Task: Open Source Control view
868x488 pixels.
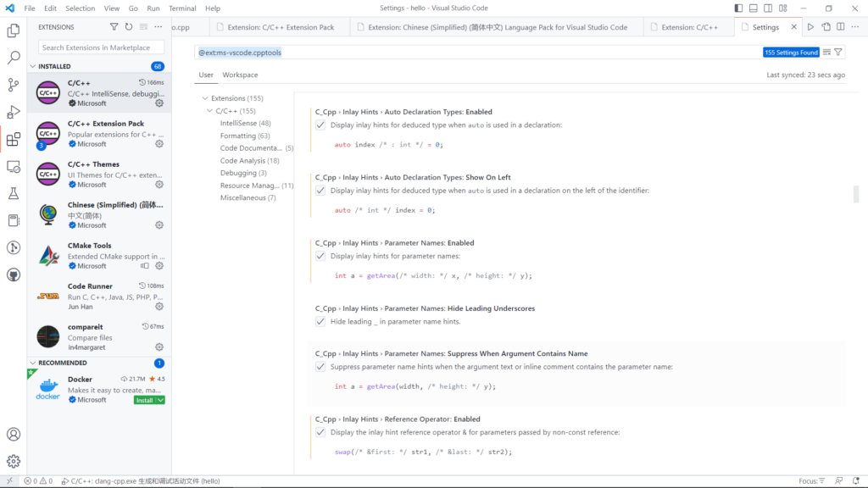Action: click(14, 86)
